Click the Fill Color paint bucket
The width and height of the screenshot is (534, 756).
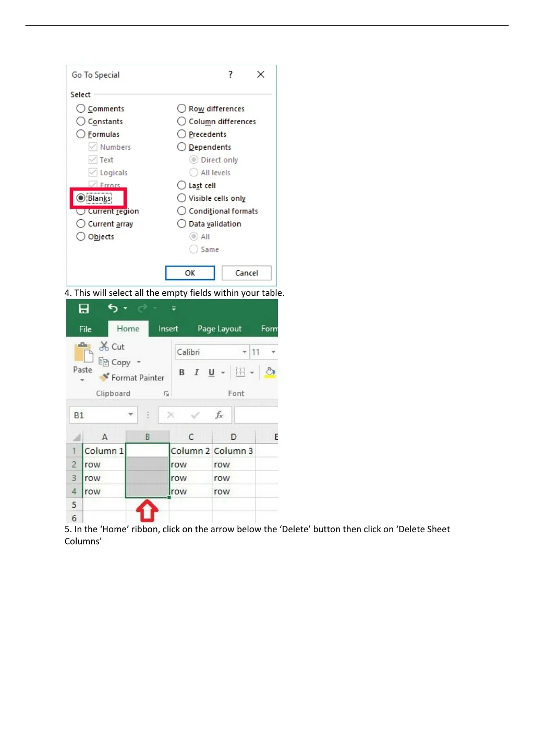tap(270, 373)
